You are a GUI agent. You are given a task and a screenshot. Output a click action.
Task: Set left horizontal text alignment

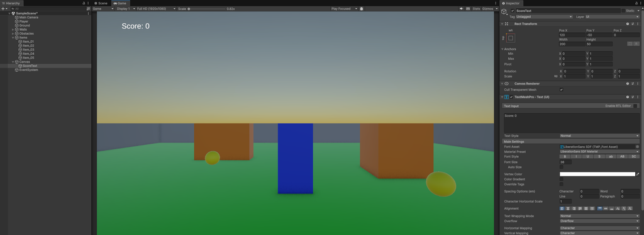pos(562,209)
